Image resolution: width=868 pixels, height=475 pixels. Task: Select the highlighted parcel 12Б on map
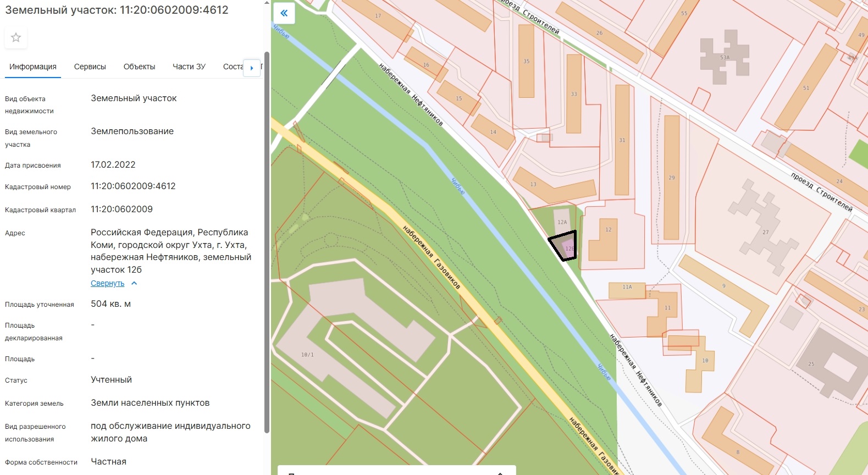coord(565,245)
